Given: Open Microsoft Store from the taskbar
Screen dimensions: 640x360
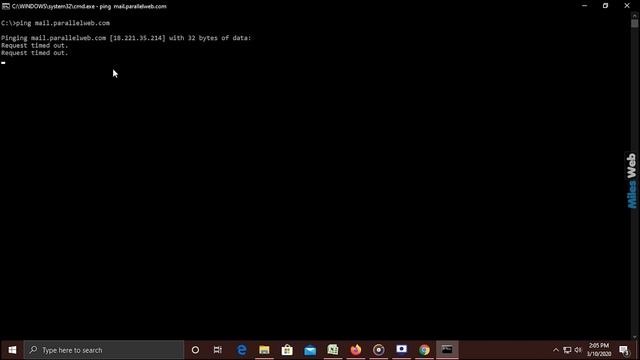Looking at the screenshot, I should pyautogui.click(x=287, y=350).
